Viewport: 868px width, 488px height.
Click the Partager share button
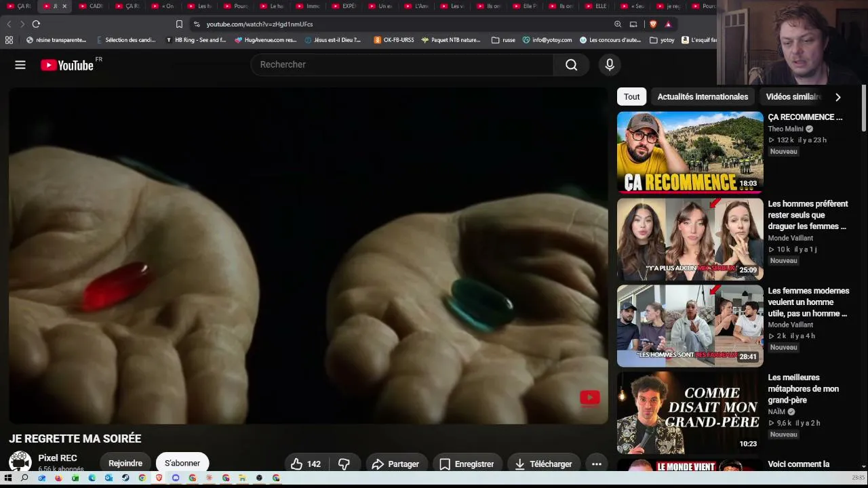pyautogui.click(x=397, y=464)
